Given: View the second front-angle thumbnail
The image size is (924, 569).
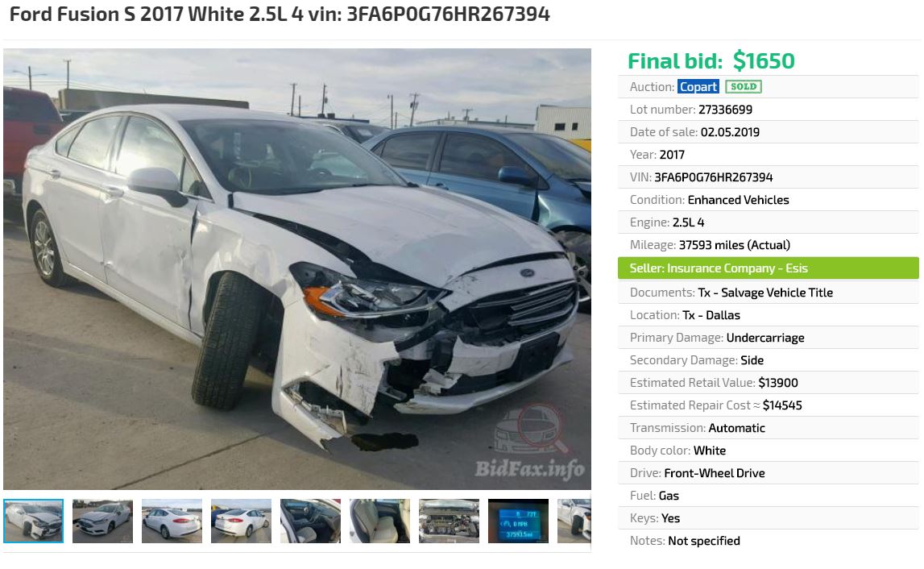Looking at the screenshot, I should (102, 521).
